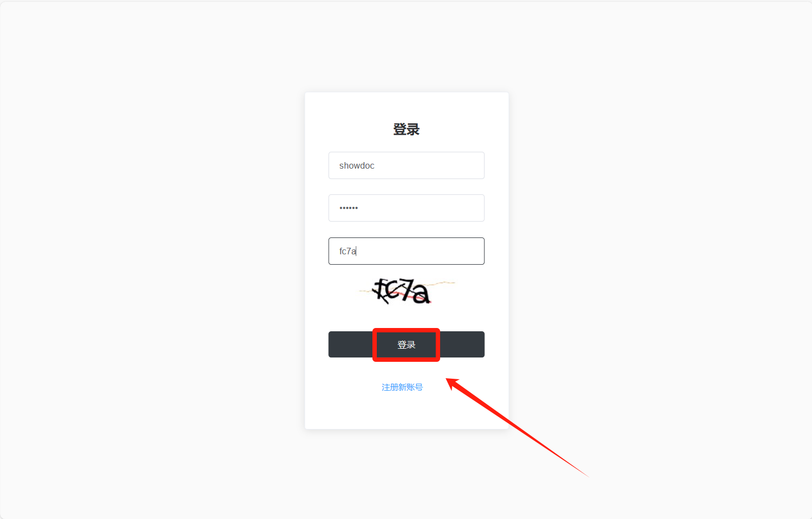Focus the username field containing showdoc
The width and height of the screenshot is (812, 519).
[406, 165]
